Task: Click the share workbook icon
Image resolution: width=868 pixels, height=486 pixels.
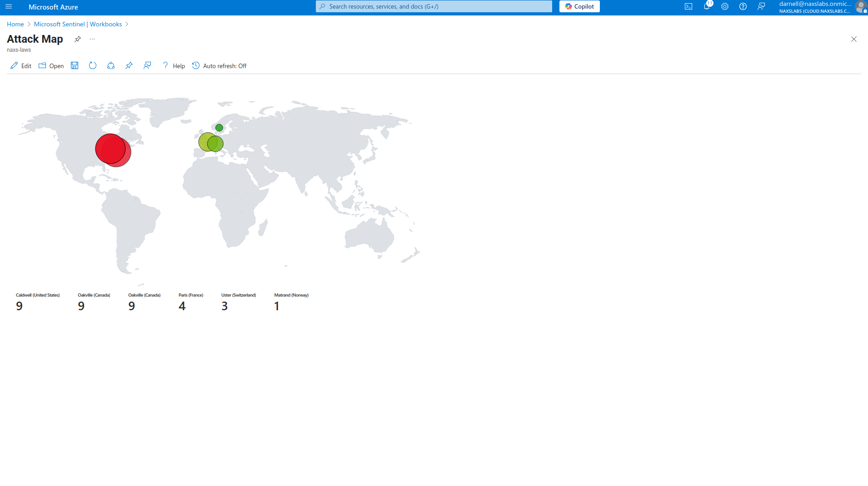Action: pos(111,66)
